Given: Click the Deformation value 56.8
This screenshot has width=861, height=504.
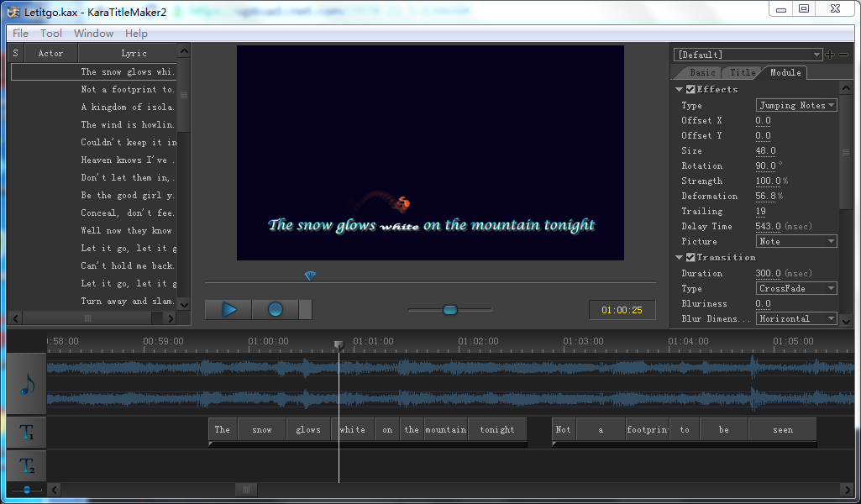Looking at the screenshot, I should pos(765,196).
